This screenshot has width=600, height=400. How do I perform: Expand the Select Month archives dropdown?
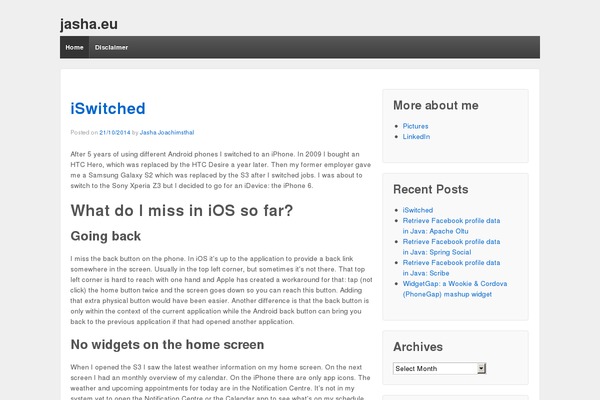[x=439, y=369]
